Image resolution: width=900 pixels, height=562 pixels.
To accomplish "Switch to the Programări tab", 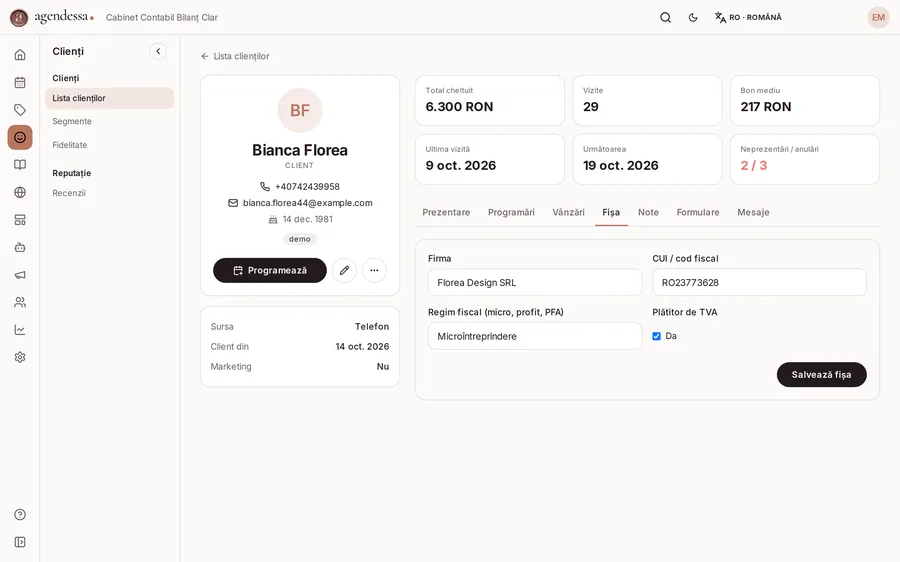I will point(511,212).
